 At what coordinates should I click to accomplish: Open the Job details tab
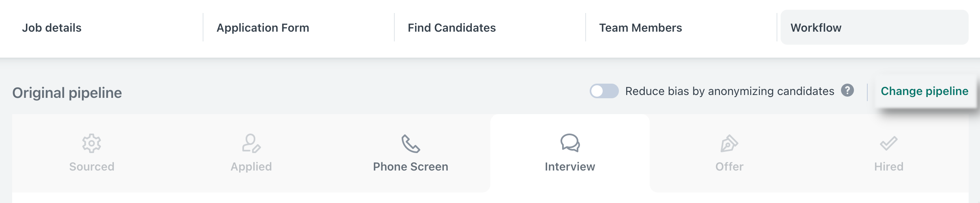[52, 28]
